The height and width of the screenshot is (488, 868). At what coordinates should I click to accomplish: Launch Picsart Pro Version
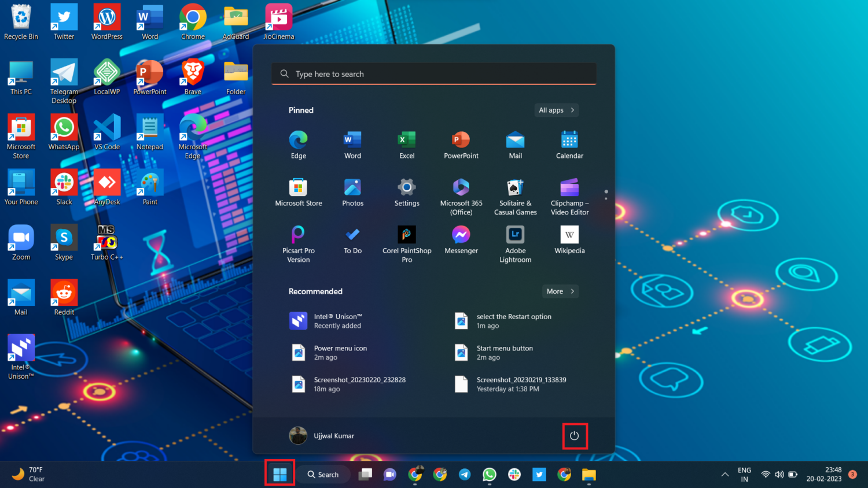(299, 244)
